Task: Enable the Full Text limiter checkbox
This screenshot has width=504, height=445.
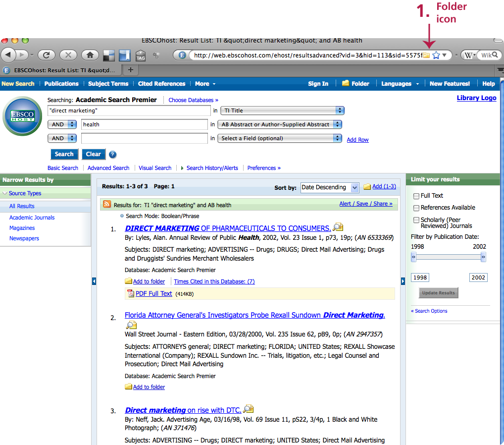Action: (416, 196)
